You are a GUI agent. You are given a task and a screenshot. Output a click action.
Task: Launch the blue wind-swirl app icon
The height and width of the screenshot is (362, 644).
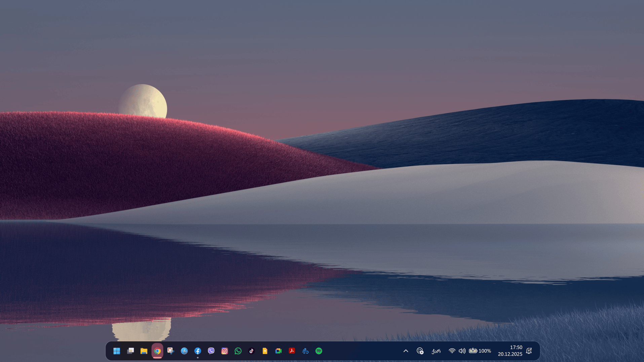(305, 351)
